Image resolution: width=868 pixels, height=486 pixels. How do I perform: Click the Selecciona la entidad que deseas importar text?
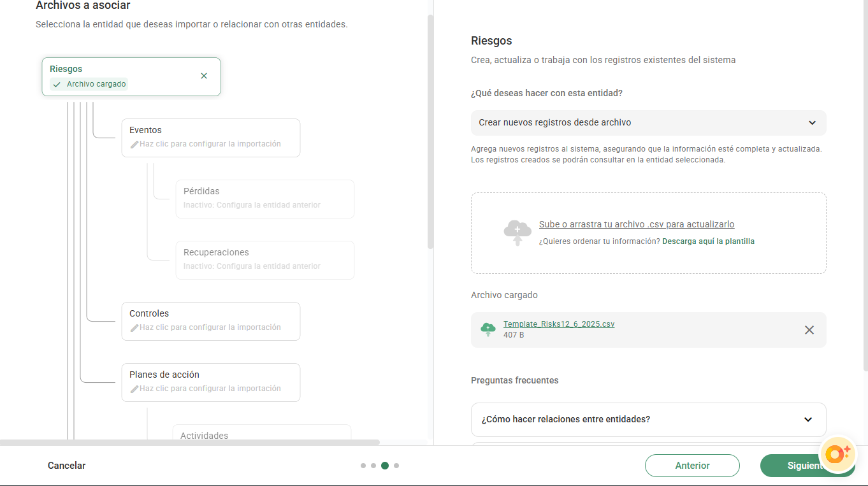[x=192, y=25]
